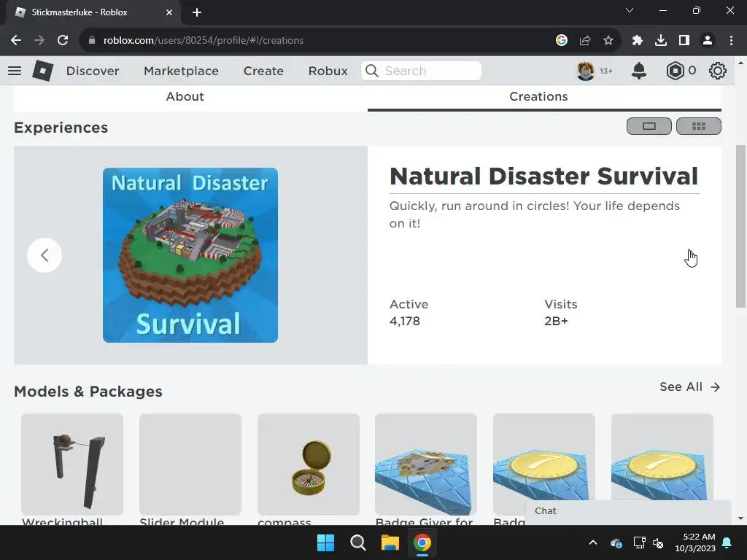Open Windows taskbar search
This screenshot has width=747, height=560.
357,542
